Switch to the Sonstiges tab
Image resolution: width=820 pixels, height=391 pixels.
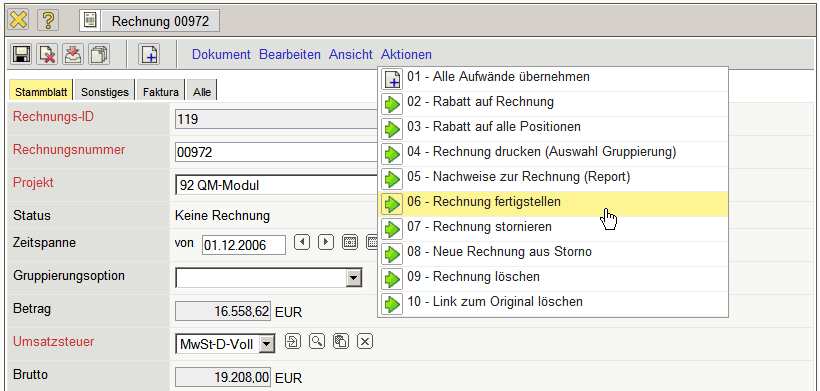(105, 92)
